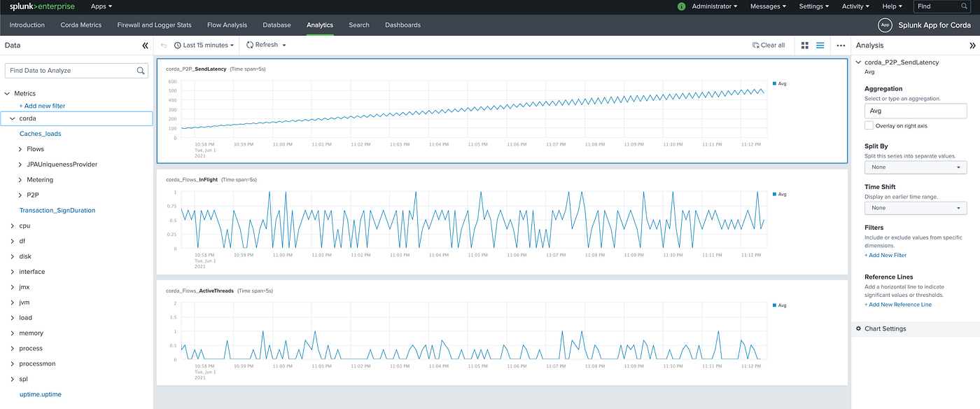Expand the jvm metrics node

[x=12, y=303]
